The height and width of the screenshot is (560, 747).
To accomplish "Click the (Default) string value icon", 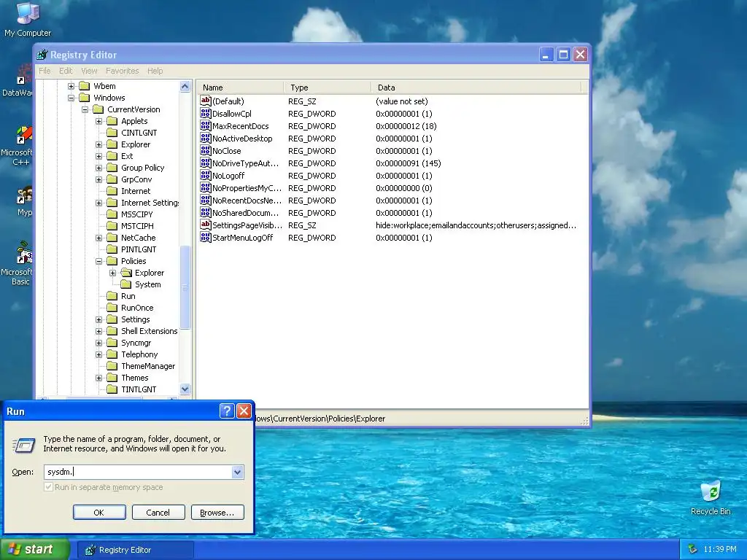I will point(205,101).
